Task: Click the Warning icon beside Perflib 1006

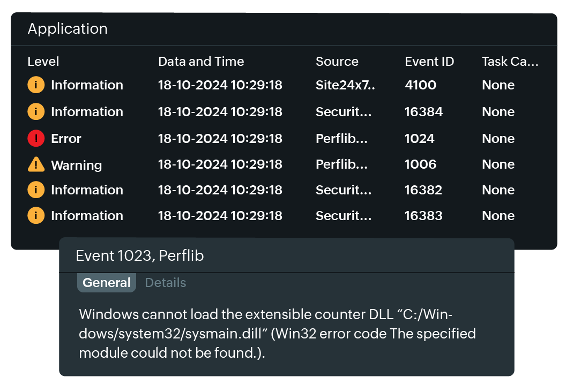Action: point(36,164)
